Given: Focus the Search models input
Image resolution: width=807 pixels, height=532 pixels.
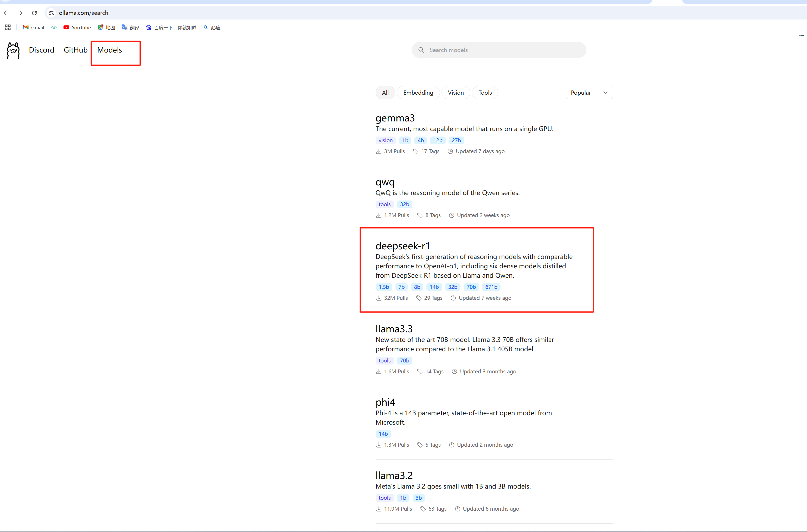Looking at the screenshot, I should (x=502, y=50).
